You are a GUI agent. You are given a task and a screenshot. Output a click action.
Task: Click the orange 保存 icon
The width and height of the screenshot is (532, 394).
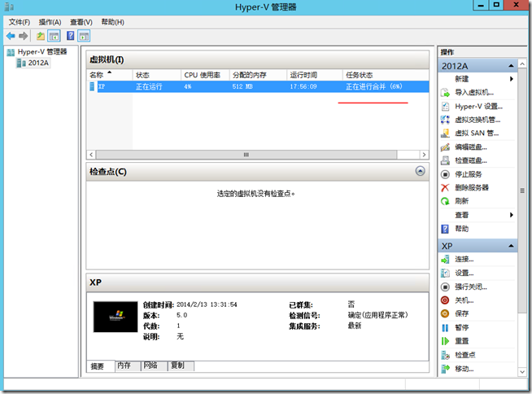coord(445,313)
